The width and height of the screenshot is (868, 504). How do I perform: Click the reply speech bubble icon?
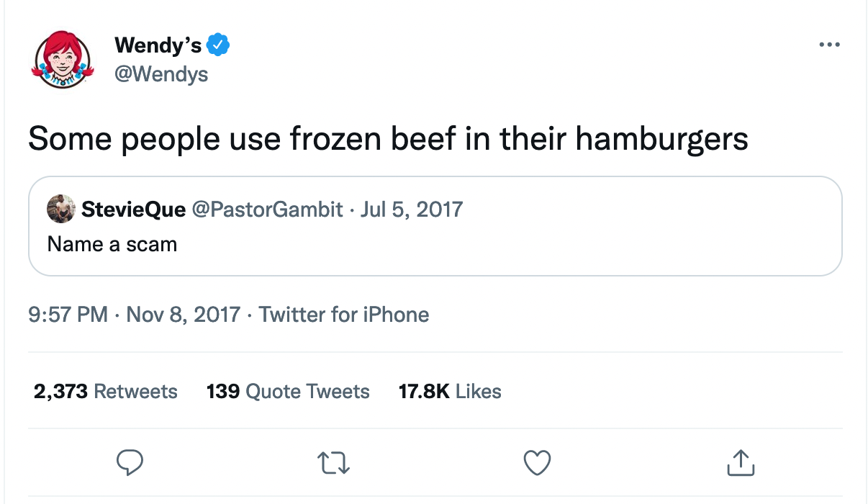pos(130,462)
